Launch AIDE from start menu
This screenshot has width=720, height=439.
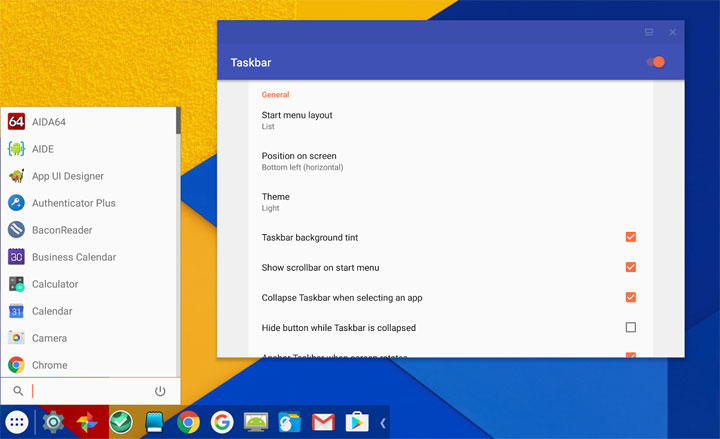[x=90, y=149]
